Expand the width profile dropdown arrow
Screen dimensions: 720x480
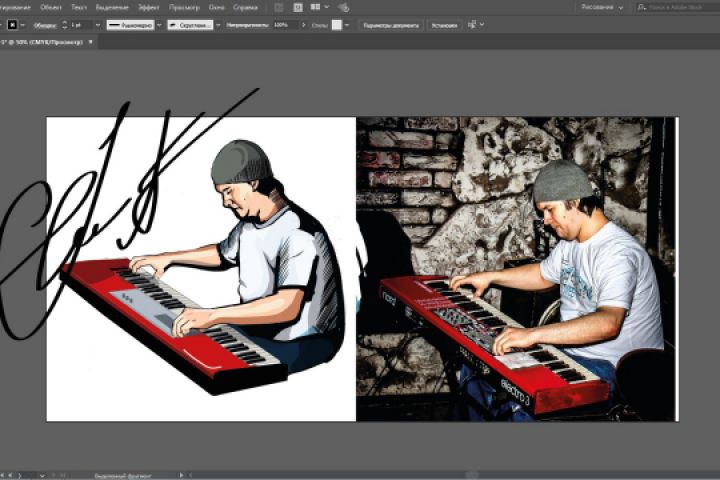click(159, 25)
